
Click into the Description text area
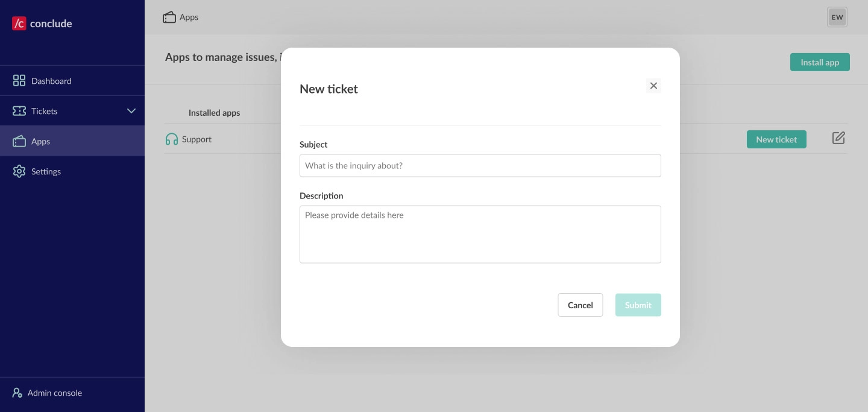point(480,234)
